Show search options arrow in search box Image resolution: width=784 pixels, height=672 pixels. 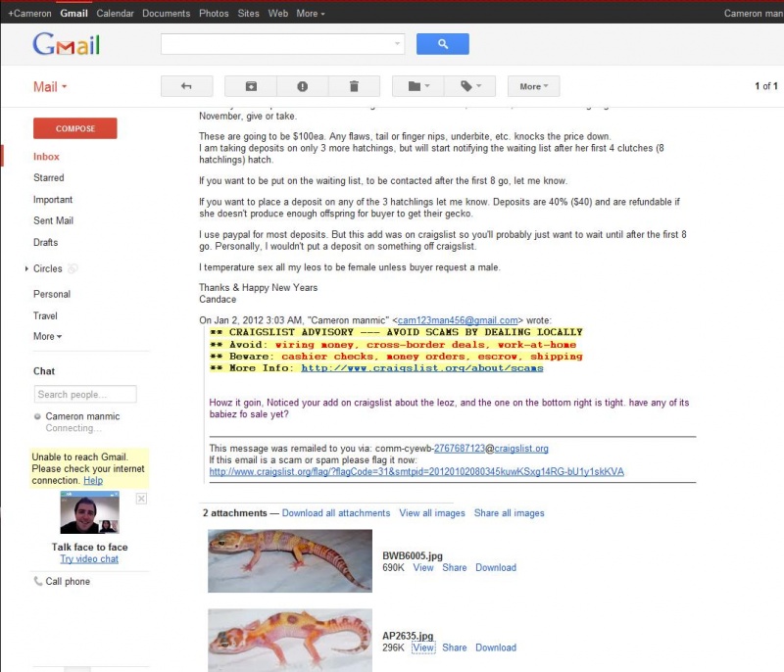pos(397,44)
